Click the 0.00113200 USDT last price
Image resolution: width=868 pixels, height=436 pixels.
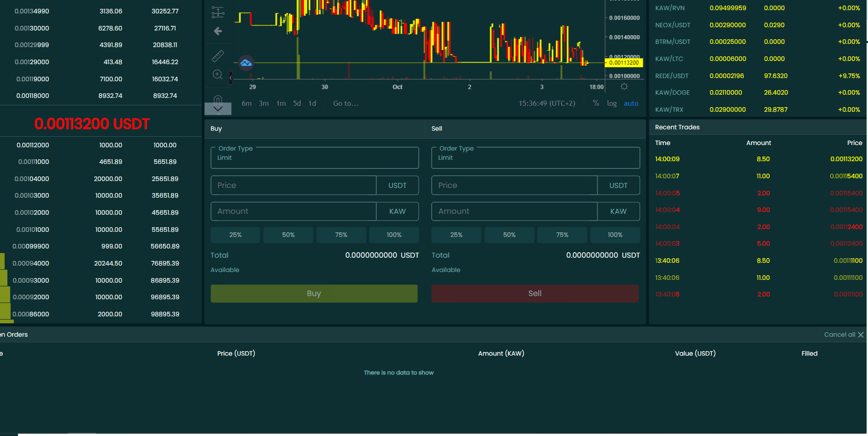92,124
